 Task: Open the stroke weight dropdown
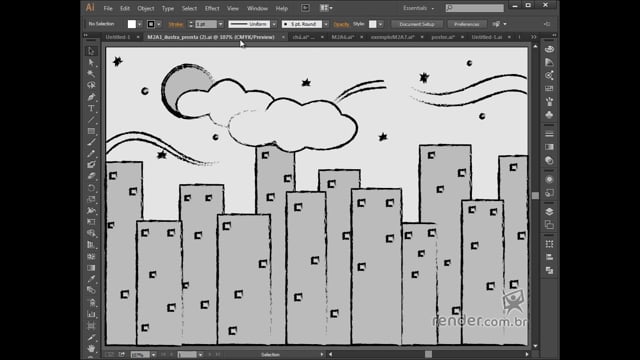pos(220,24)
